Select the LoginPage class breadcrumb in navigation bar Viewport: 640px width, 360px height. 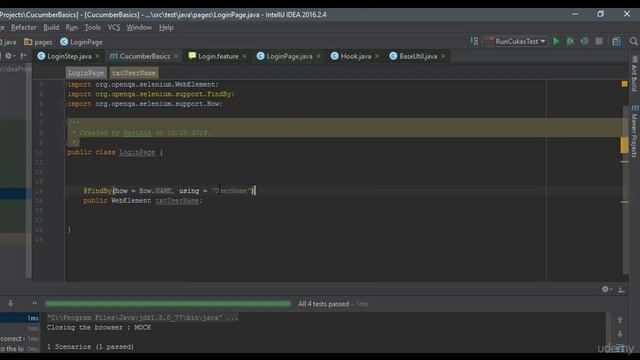pos(81,42)
